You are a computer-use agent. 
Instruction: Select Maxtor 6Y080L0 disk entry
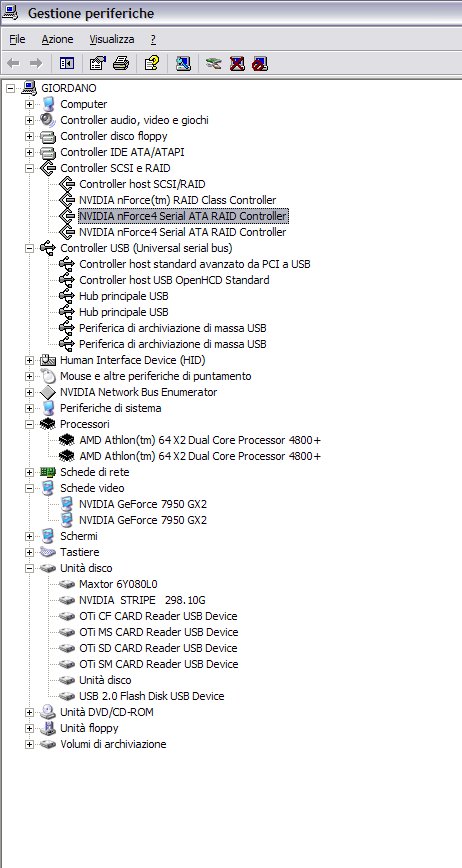coord(118,584)
